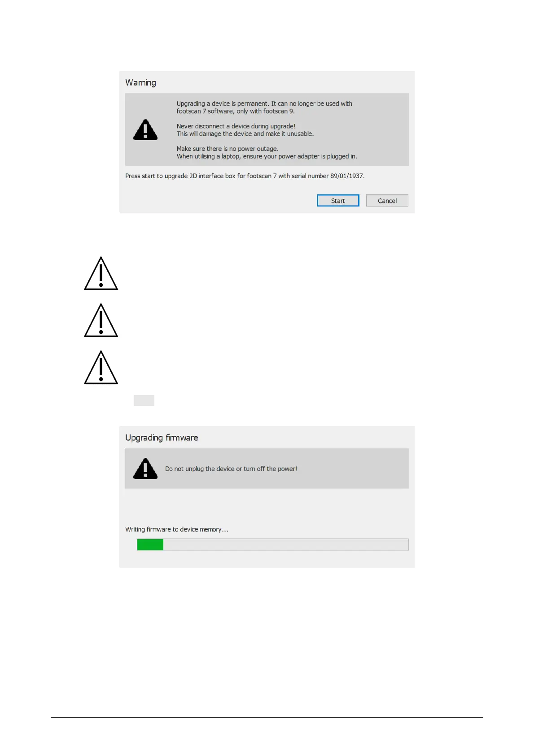Click 'Never disconnect a device during upgrade!' line
The image size is (534, 756).
pyautogui.click(x=236, y=126)
